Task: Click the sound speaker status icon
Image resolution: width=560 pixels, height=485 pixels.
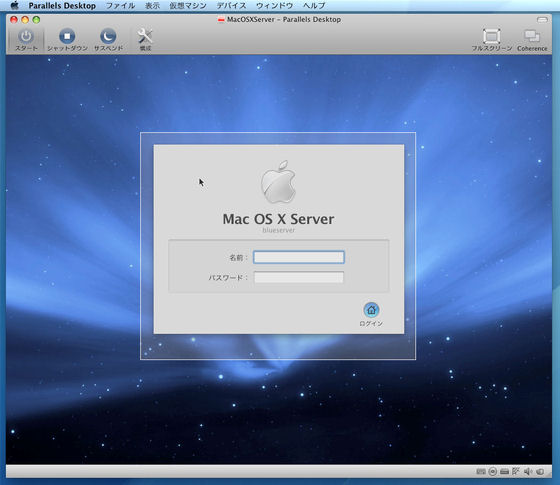Action: [x=528, y=472]
